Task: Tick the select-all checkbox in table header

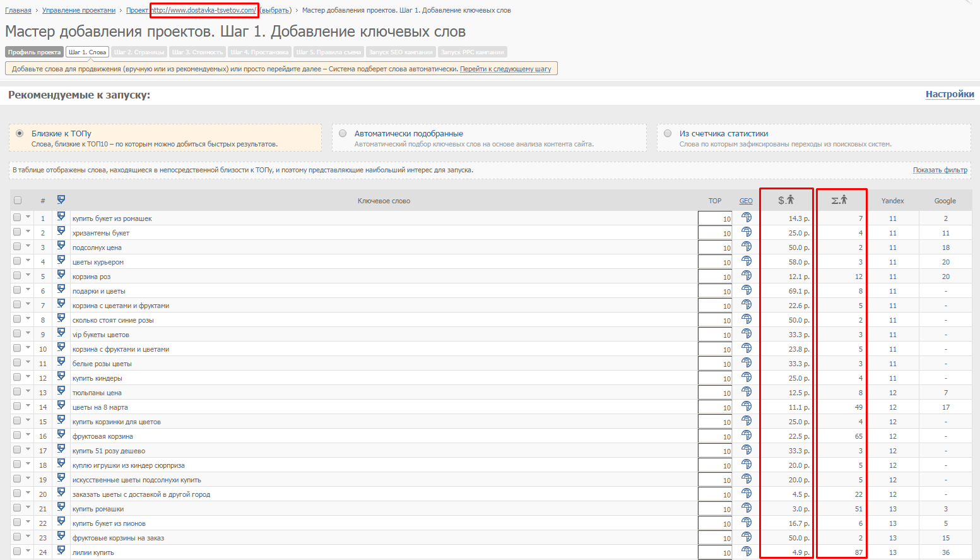Action: 18,200
